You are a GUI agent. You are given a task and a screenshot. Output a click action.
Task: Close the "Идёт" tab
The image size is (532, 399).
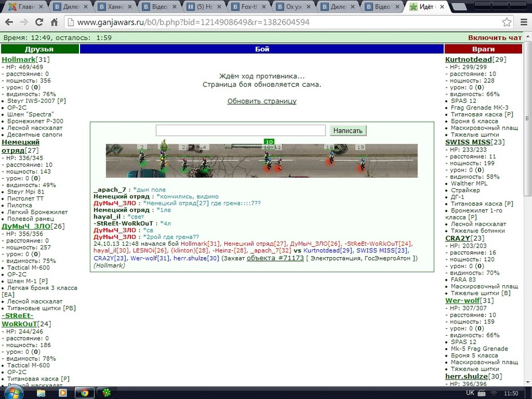point(442,6)
